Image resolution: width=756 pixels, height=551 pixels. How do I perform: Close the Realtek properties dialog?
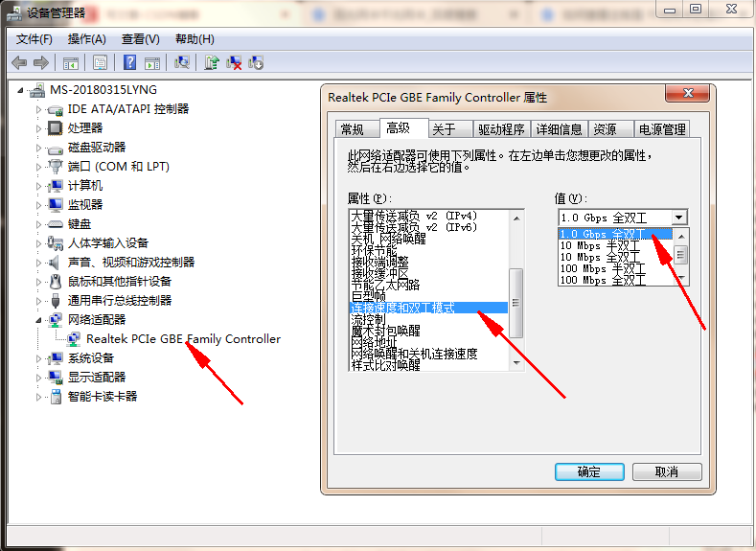(x=688, y=93)
